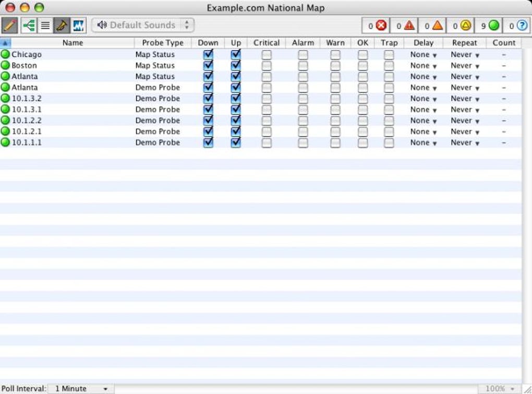Click the green OK status counter icon

[493, 26]
